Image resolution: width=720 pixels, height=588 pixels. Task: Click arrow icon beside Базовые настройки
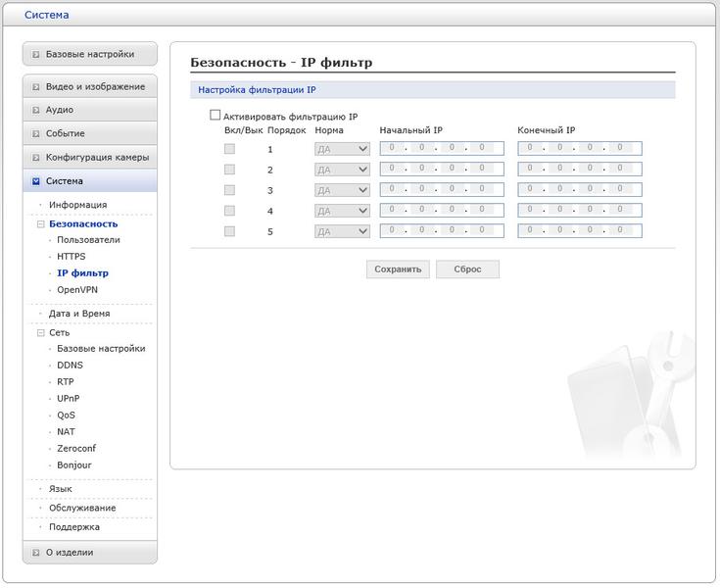[x=35, y=54]
